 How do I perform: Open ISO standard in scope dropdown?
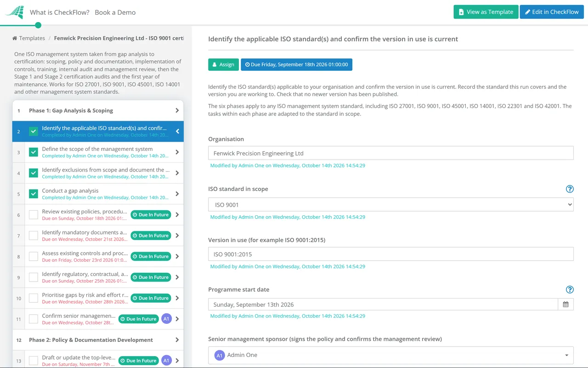[391, 205]
